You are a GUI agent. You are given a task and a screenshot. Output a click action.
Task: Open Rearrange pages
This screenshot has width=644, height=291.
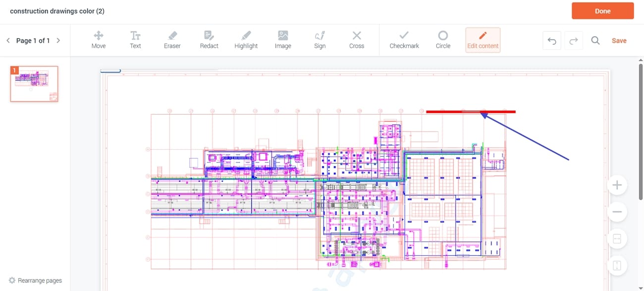[x=35, y=281]
